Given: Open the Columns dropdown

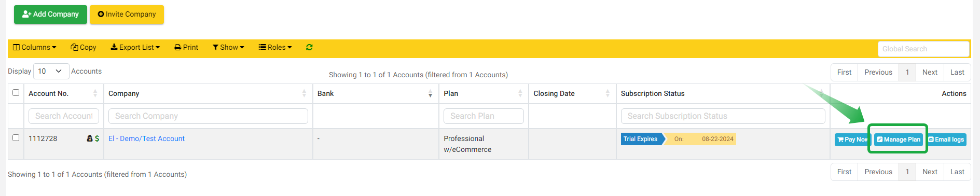Looking at the screenshot, I should [34, 47].
